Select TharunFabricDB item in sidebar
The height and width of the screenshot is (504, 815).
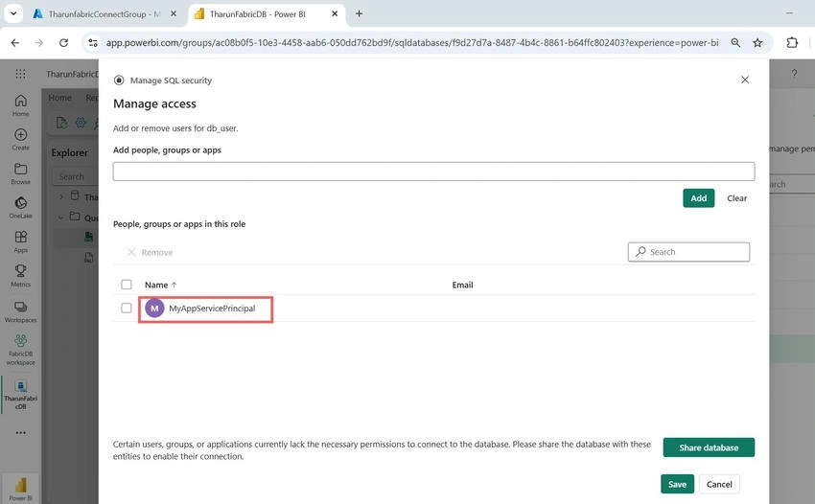(x=21, y=395)
